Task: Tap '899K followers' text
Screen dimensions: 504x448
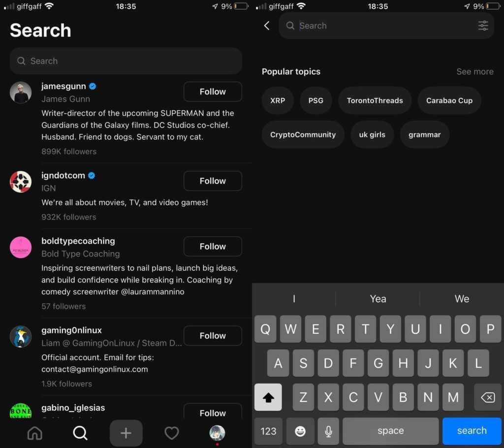Action: (x=69, y=152)
